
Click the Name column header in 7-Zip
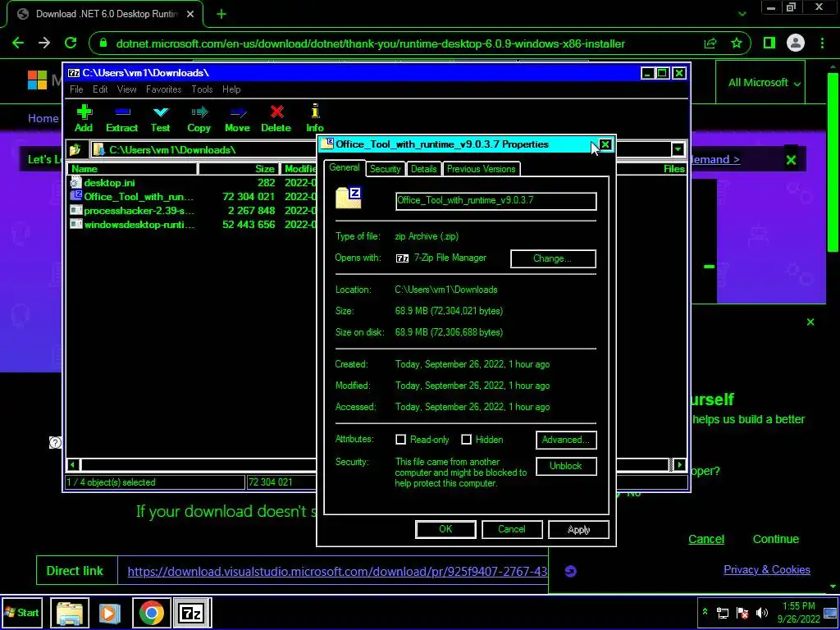point(132,169)
